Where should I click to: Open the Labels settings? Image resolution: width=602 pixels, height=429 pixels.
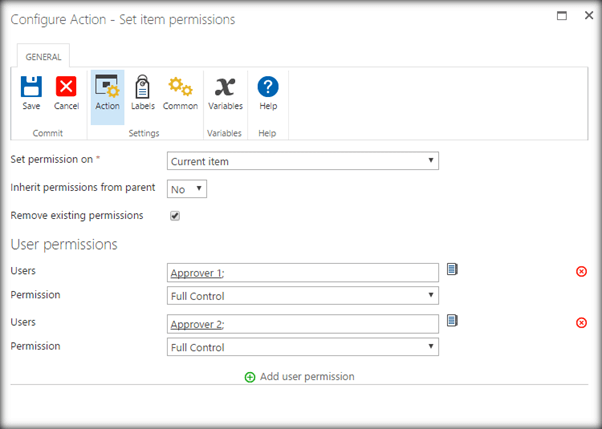[x=142, y=88]
